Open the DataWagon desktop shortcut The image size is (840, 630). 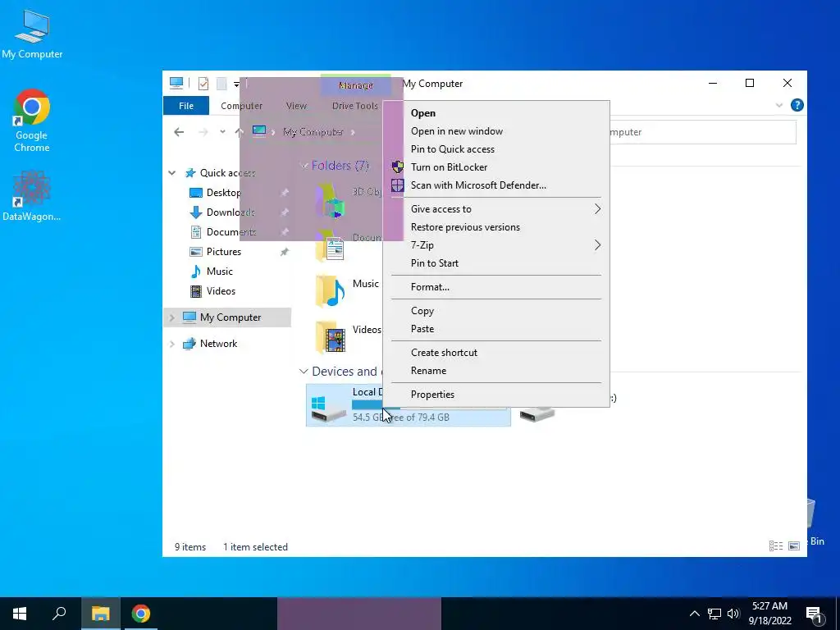coord(32,196)
